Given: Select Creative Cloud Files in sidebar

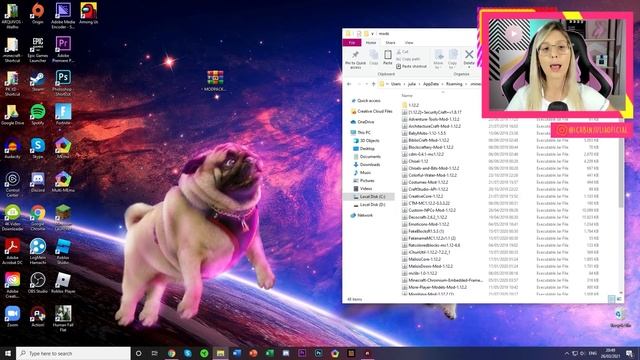Looking at the screenshot, I should coord(372,111).
